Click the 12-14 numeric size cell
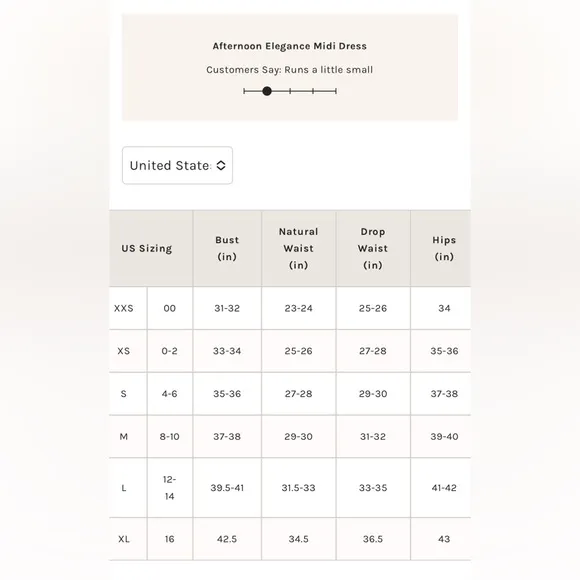Viewport: 580px width, 580px height. pyautogui.click(x=169, y=488)
